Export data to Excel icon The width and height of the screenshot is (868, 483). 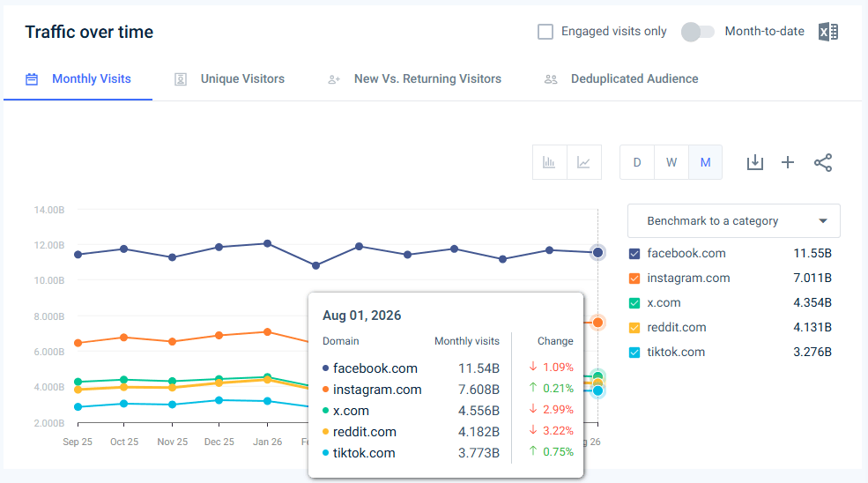(x=828, y=32)
